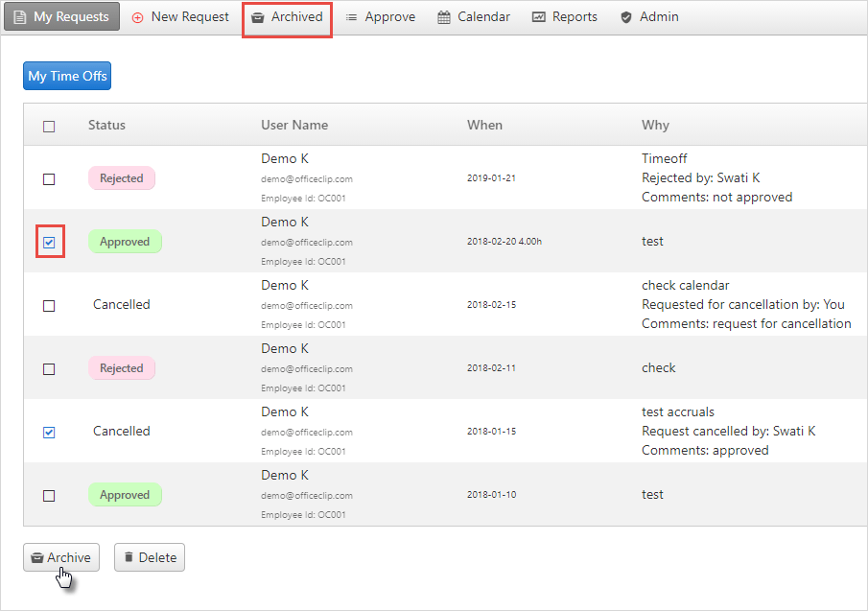This screenshot has height=611, width=868.
Task: Check the Rejected 2018-02-11 request checkbox
Action: point(49,369)
